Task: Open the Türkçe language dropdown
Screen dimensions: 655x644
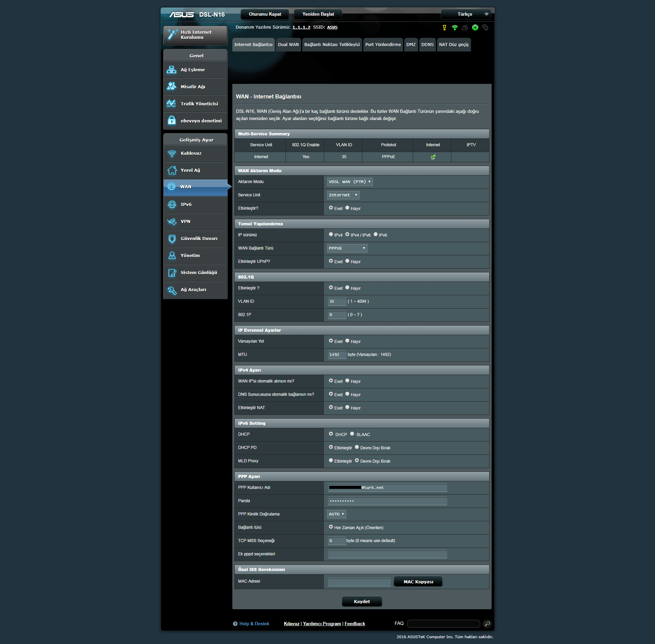Action: [x=465, y=14]
